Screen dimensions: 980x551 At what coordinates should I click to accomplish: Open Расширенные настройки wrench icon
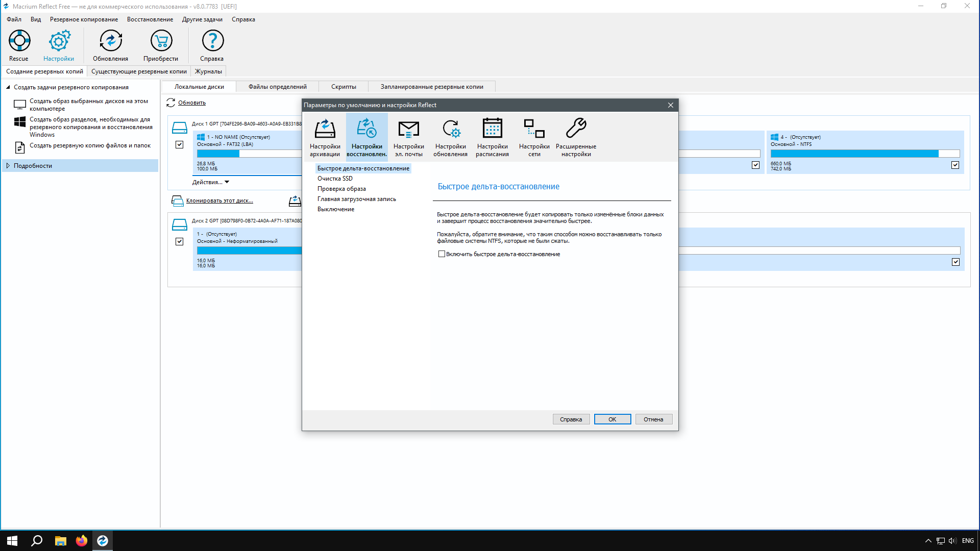[x=576, y=137]
